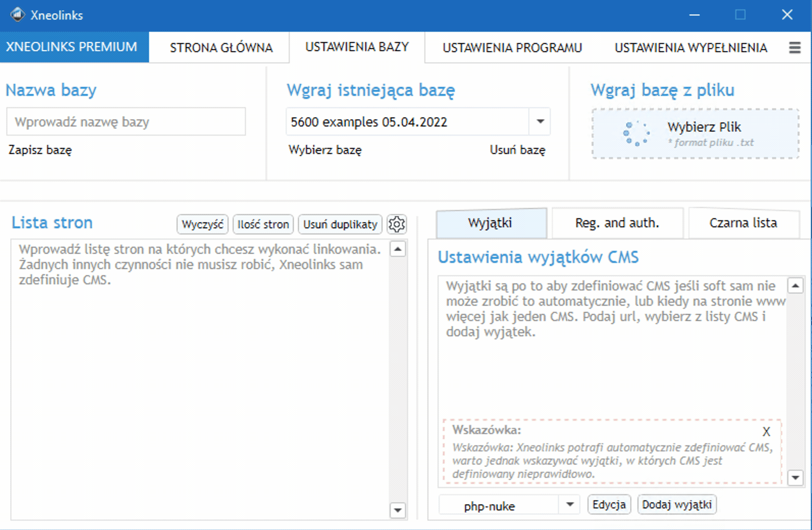Open the php-nuke CMS dropdown
The image size is (812, 530).
pos(509,505)
